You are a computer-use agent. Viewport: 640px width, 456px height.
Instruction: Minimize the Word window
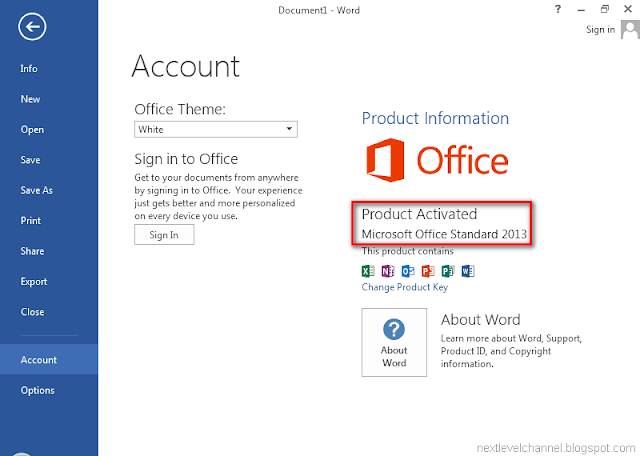point(581,10)
